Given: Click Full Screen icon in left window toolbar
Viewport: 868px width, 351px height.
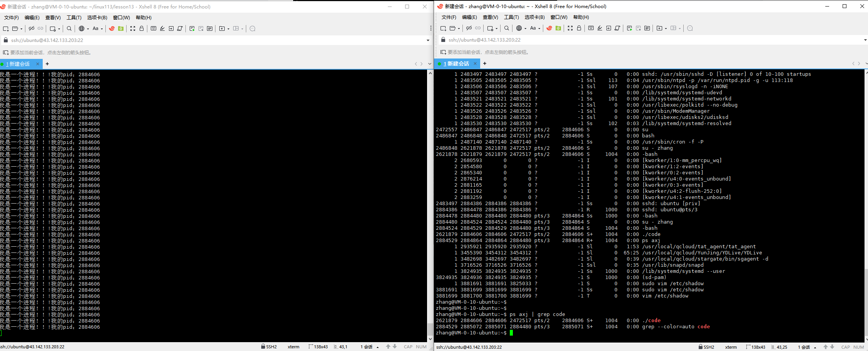Looking at the screenshot, I should pyautogui.click(x=133, y=28).
